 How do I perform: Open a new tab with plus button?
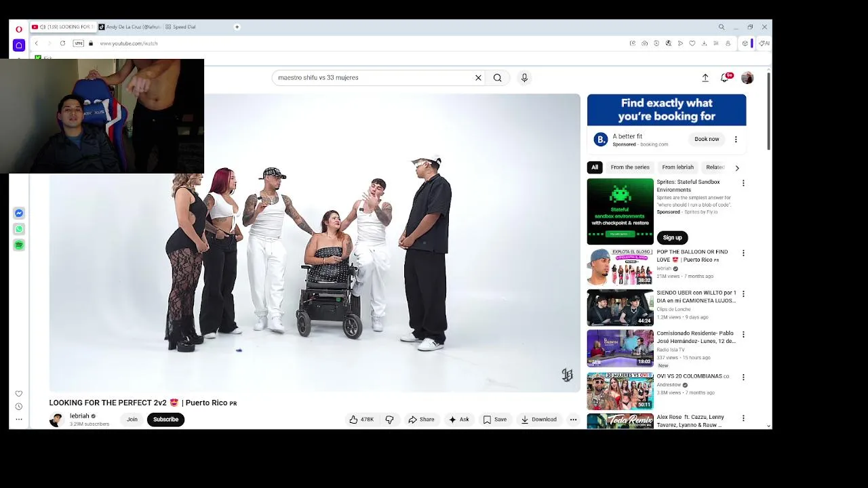pyautogui.click(x=237, y=27)
